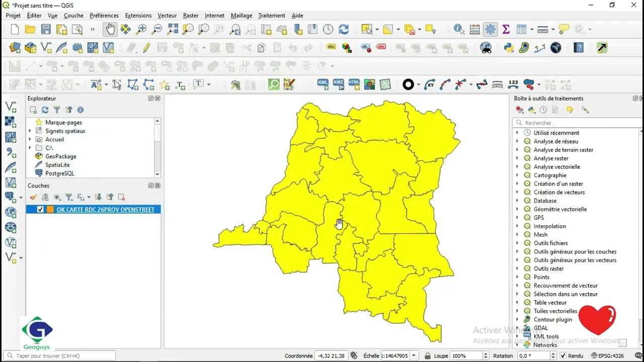
Task: Toggle the scale lock icon near Loupe
Action: pyautogui.click(x=428, y=355)
